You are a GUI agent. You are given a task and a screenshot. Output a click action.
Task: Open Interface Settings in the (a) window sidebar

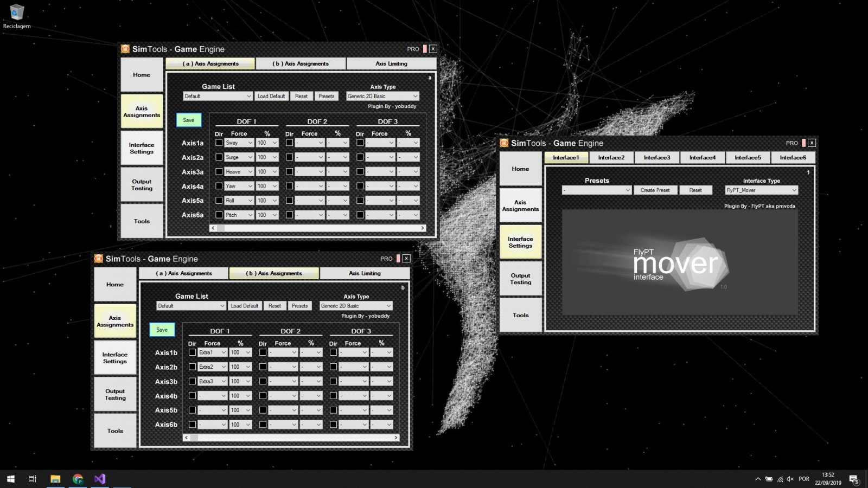(x=142, y=148)
